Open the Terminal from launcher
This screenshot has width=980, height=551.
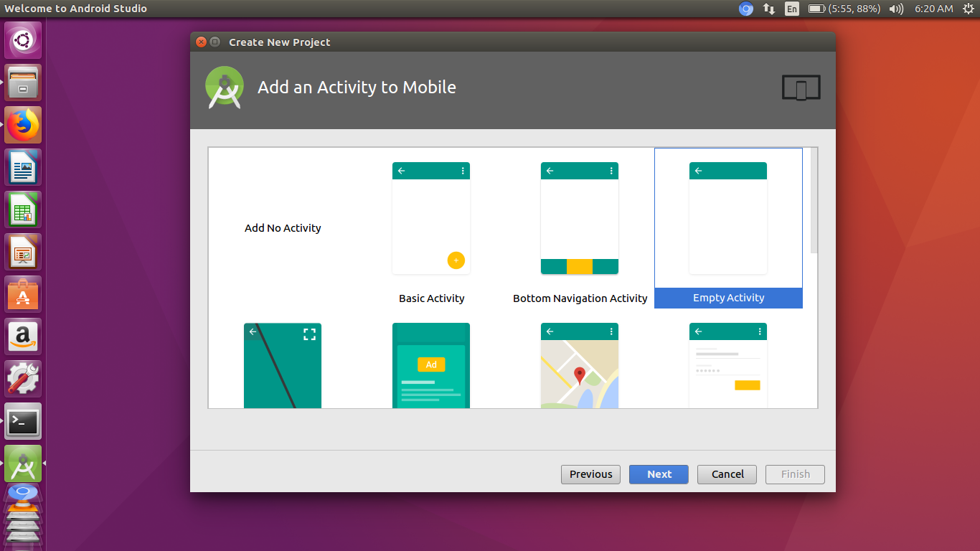(x=23, y=421)
